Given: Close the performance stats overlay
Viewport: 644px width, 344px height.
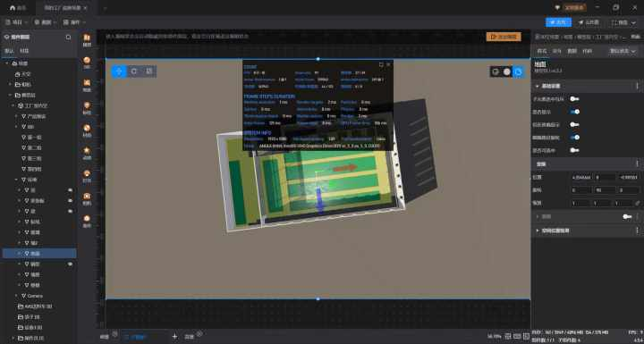Looking at the screenshot, I should point(388,64).
